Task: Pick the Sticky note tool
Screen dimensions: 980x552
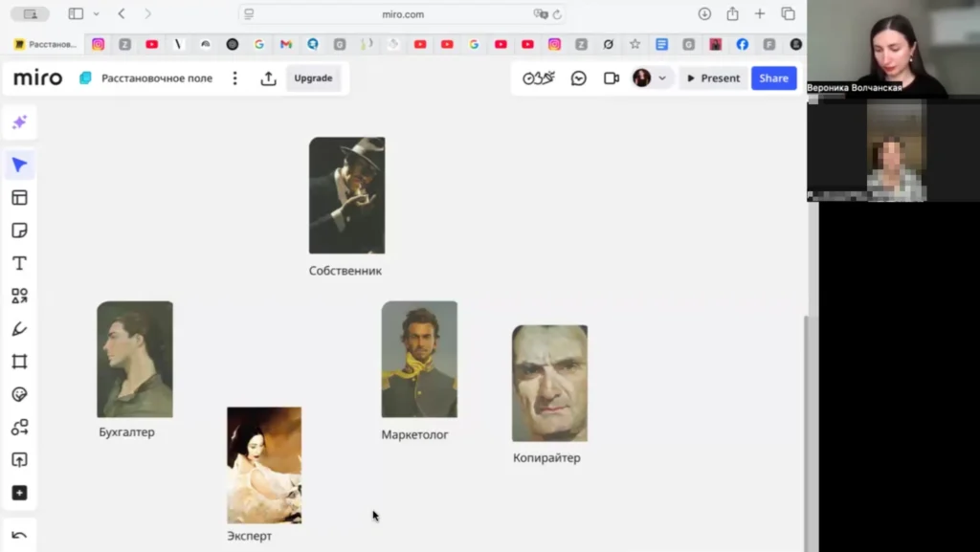Action: point(19,231)
